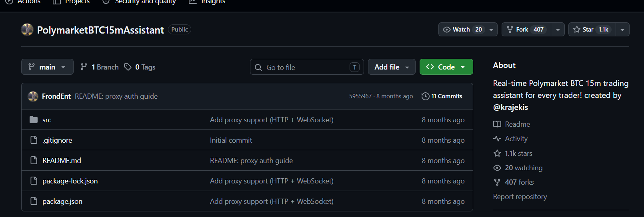View the 1 Branch link

pyautogui.click(x=100, y=67)
